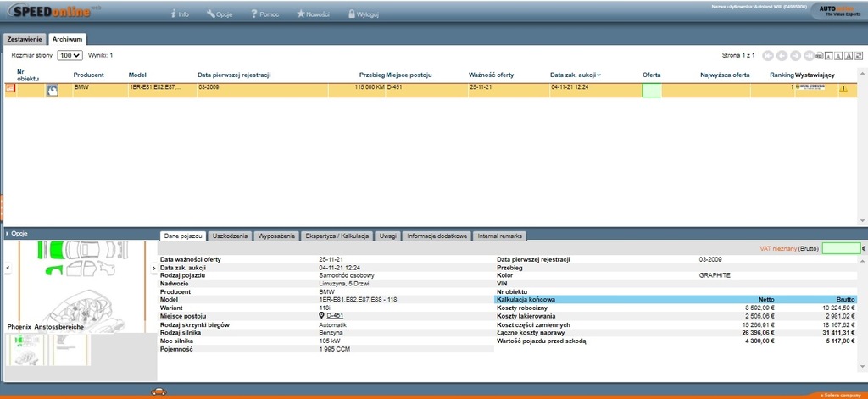This screenshot has height=399, width=868.
Task: Click the green bid input field
Action: click(840, 248)
